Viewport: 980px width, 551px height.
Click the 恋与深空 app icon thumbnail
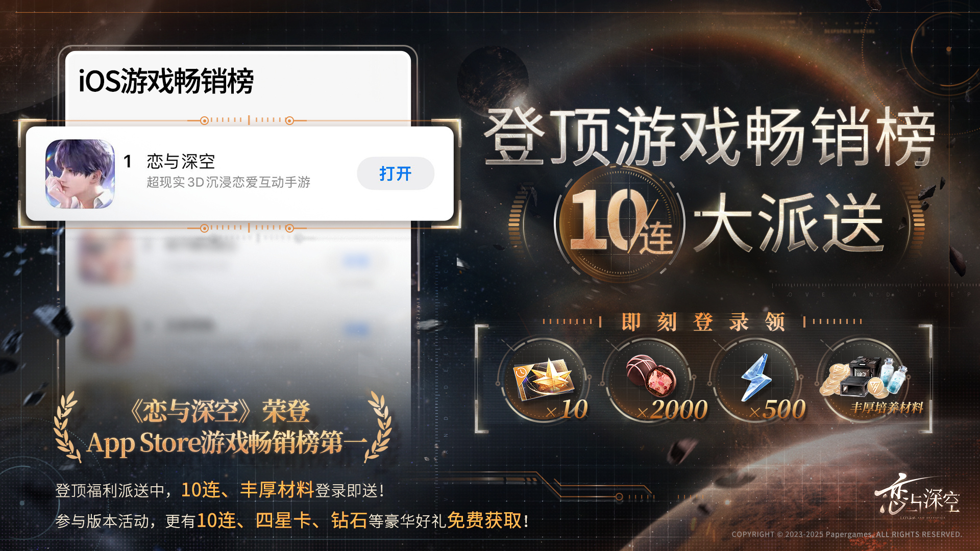click(x=80, y=174)
